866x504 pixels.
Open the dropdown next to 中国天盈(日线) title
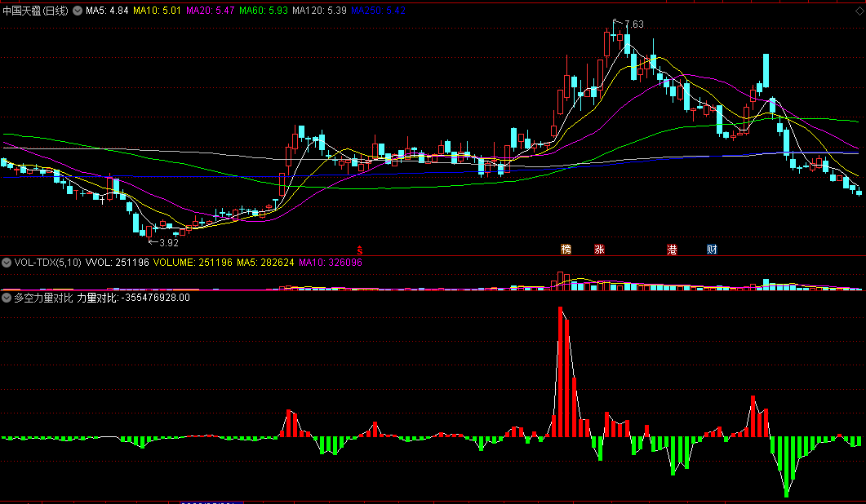click(78, 11)
